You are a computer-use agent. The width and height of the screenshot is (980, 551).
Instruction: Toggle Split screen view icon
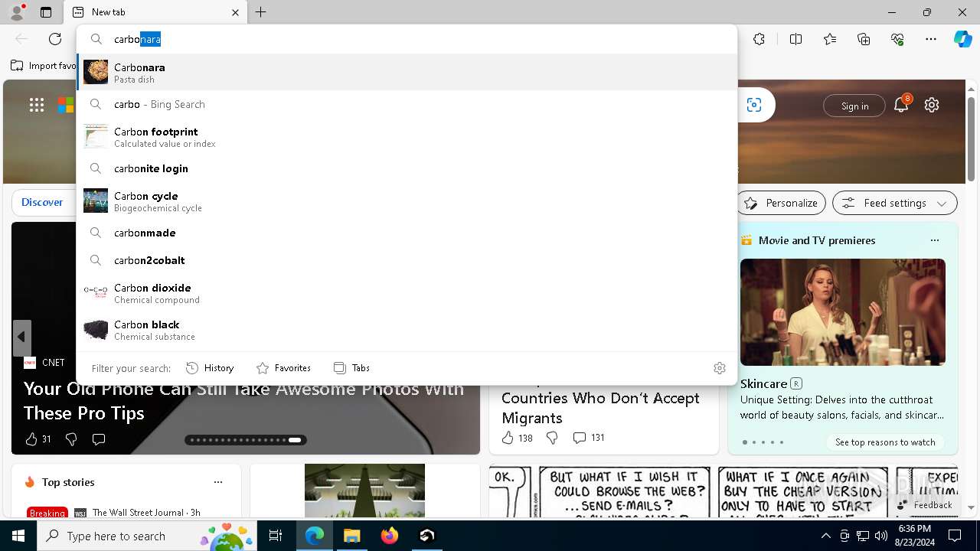[x=795, y=39]
